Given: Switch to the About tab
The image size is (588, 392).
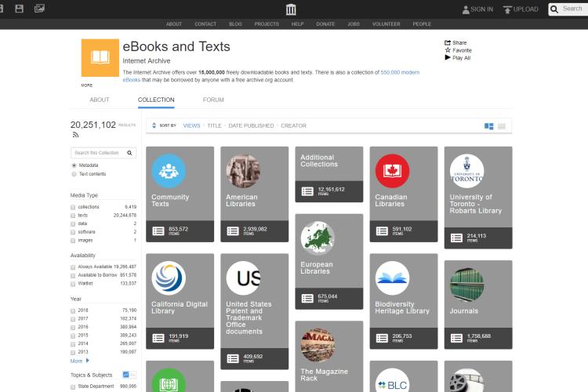Looking at the screenshot, I should pos(100,100).
